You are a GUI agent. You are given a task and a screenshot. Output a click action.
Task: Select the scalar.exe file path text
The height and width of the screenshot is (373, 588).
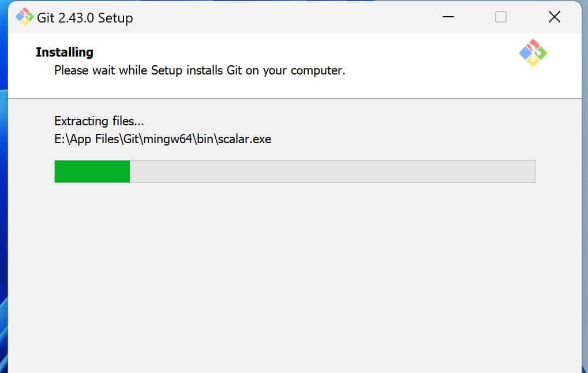162,139
